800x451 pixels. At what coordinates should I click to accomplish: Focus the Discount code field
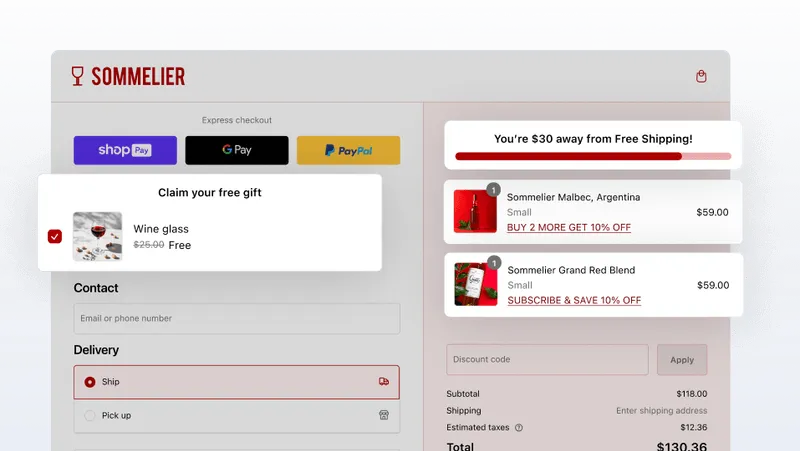(x=547, y=360)
